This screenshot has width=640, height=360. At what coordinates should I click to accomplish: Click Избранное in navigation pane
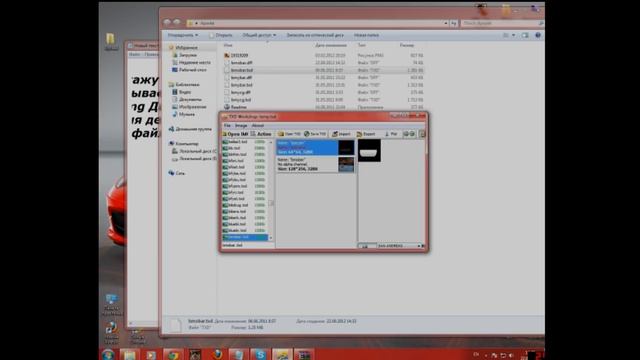pyautogui.click(x=186, y=48)
